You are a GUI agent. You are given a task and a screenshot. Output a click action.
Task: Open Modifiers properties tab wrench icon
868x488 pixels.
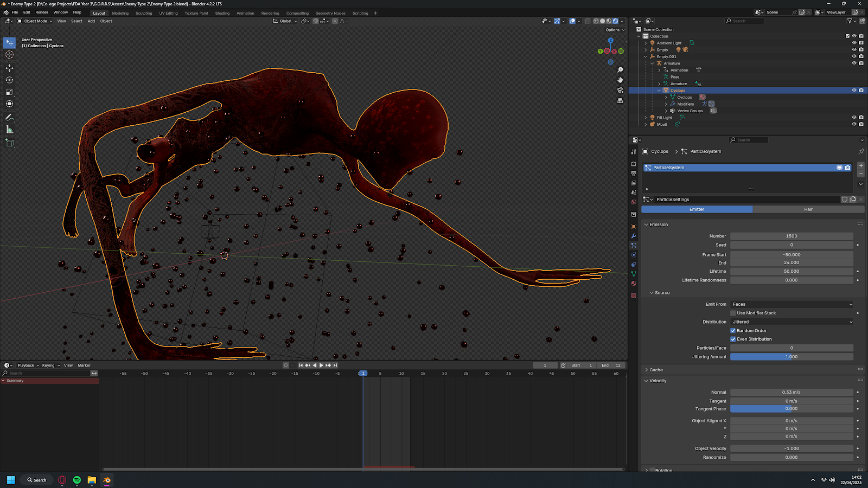coord(634,236)
